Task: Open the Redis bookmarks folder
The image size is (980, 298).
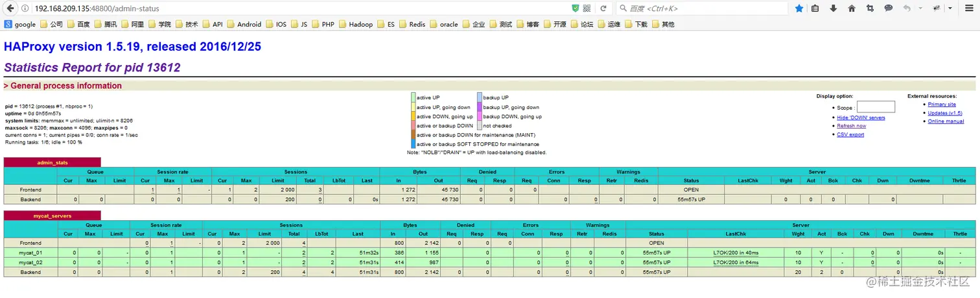Action: click(412, 24)
